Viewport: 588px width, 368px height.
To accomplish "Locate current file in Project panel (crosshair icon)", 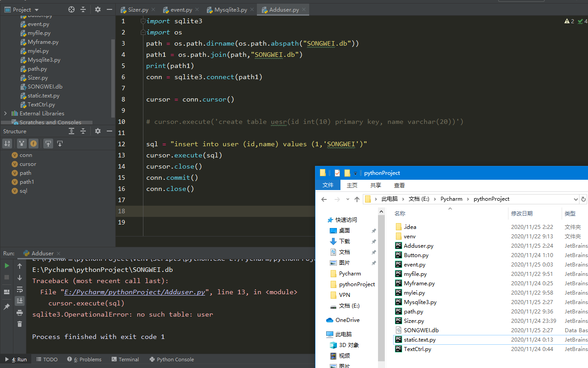I will pos(71,9).
